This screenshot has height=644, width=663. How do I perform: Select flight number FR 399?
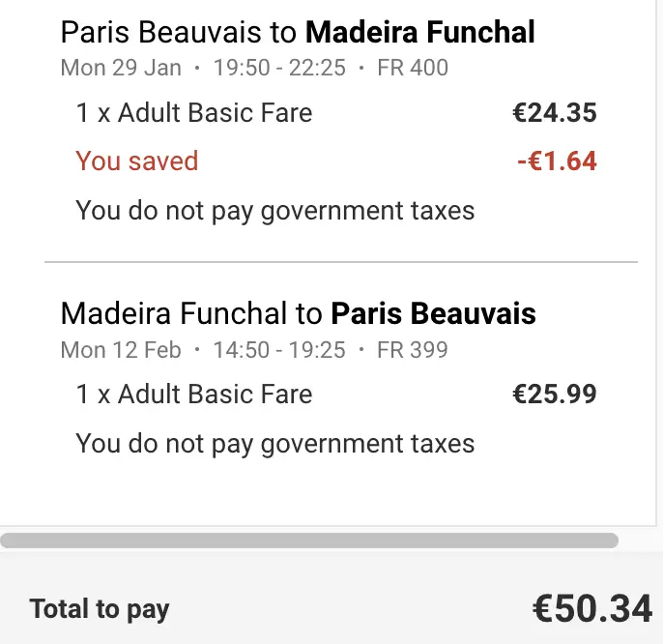pos(413,349)
